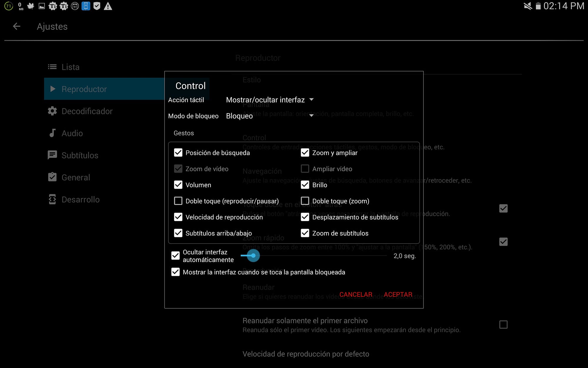This screenshot has width=588, height=368.
Task: Uncheck Posición de búsqueda gesture
Action: pos(178,152)
